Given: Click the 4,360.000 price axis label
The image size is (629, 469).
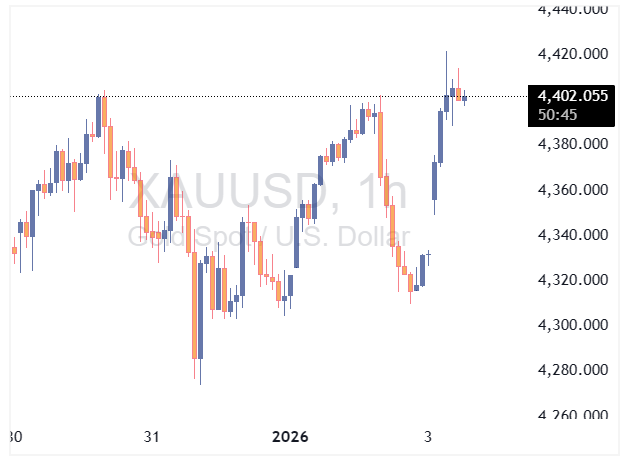Looking at the screenshot, I should coord(573,189).
